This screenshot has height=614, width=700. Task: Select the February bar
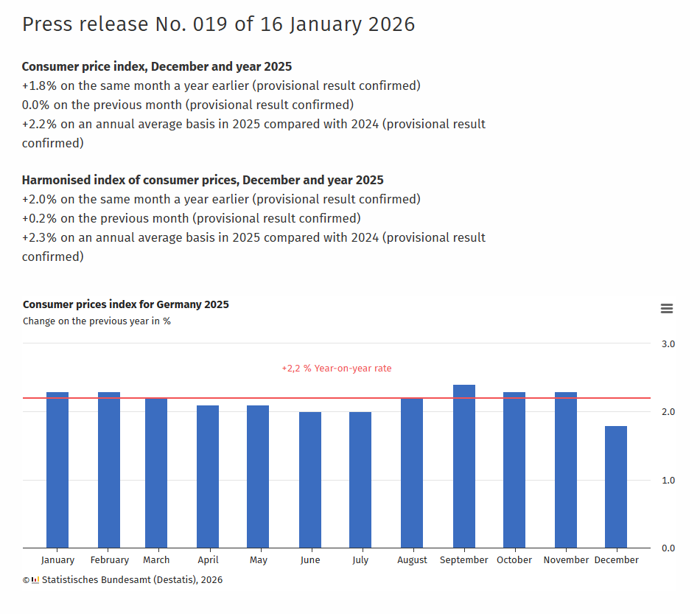[x=109, y=472]
